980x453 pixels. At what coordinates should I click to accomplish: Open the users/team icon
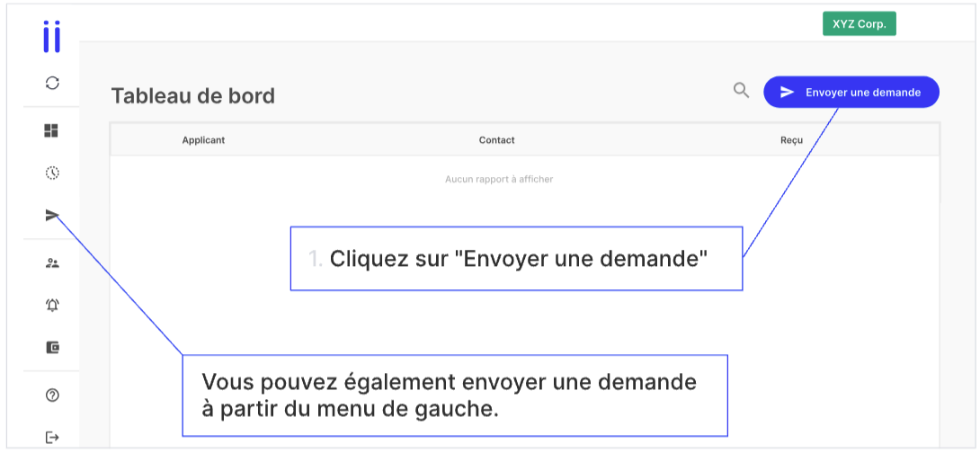pyautogui.click(x=52, y=263)
